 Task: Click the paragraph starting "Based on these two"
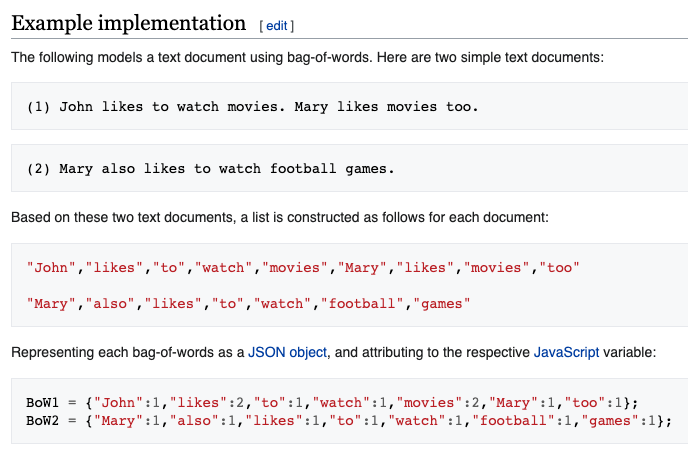280,217
